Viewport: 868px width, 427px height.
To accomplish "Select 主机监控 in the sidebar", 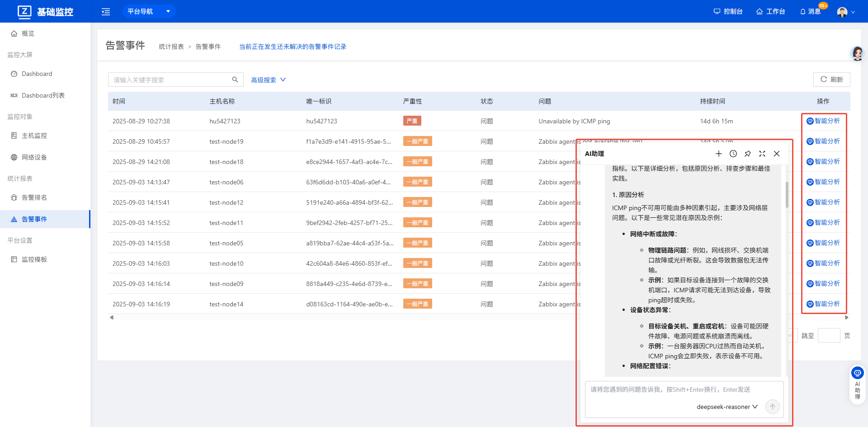I will click(34, 136).
